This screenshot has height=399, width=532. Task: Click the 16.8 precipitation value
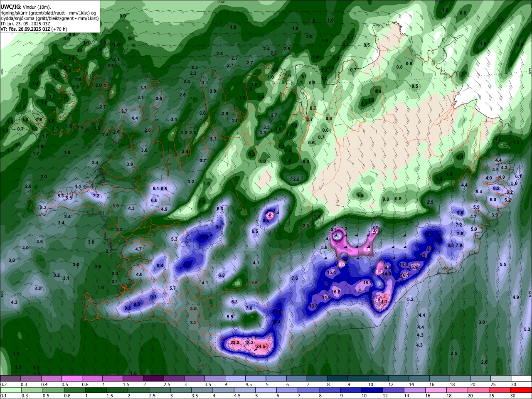[x=336, y=292]
